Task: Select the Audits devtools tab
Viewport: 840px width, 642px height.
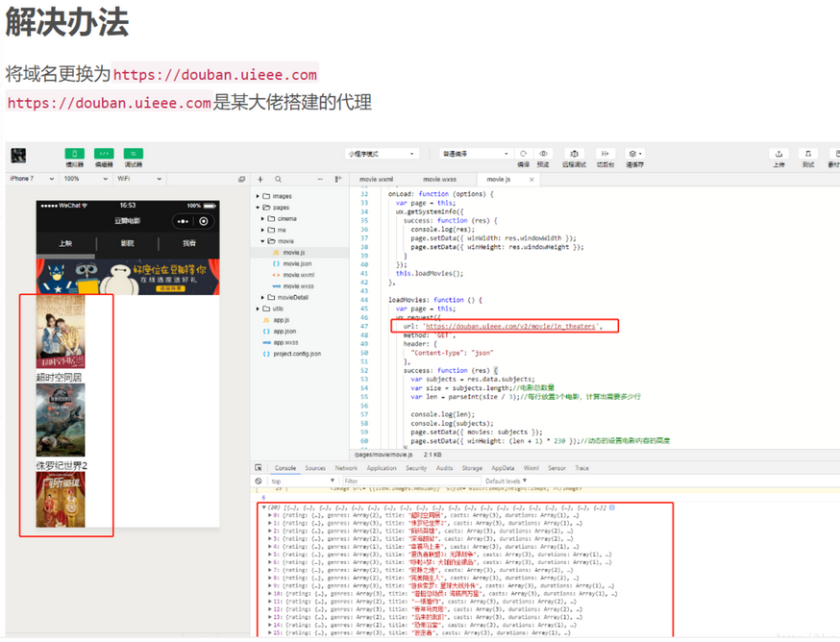Action: click(444, 468)
